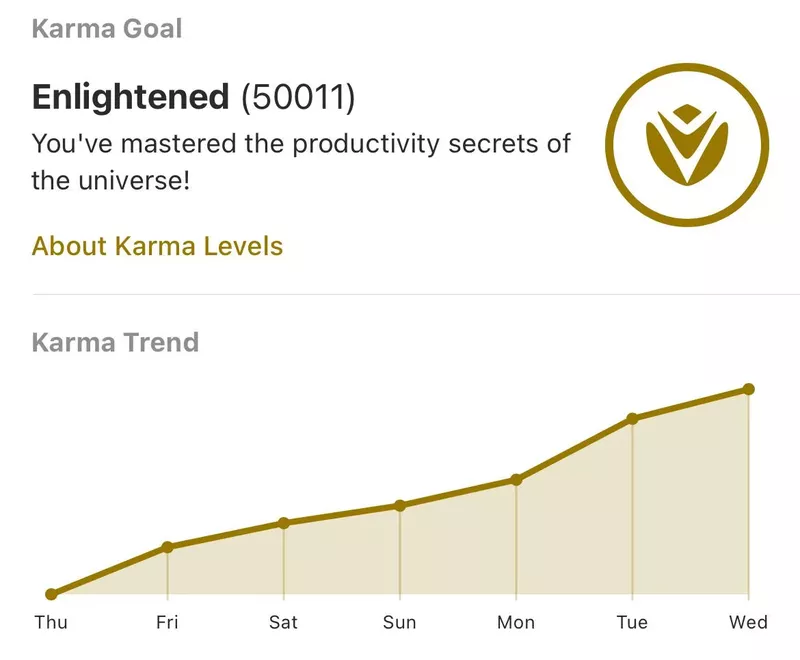Viewport: 800px width, 660px height.
Task: Click Tuesday's karma trend data point
Action: pos(632,418)
